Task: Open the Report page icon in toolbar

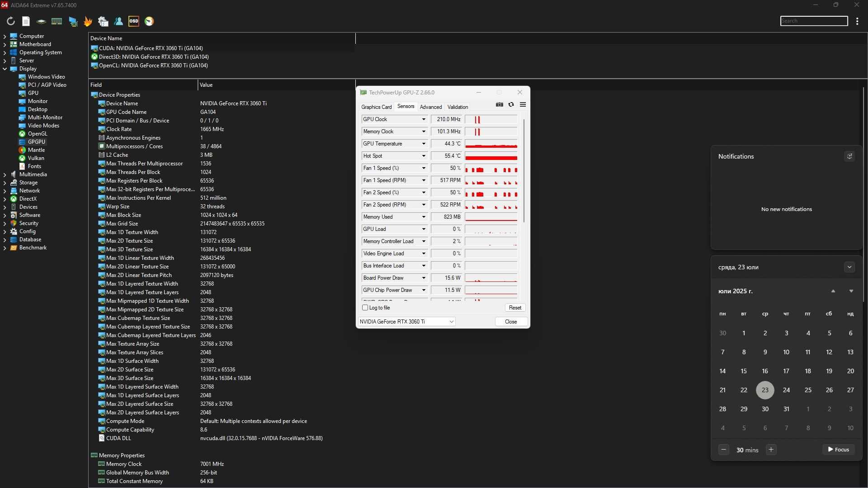Action: [26, 21]
